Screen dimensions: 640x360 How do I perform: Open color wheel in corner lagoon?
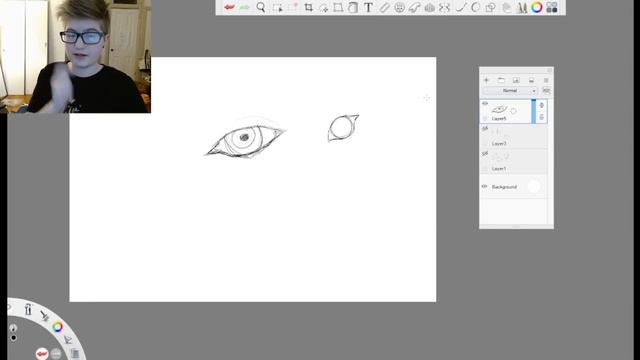58,327
